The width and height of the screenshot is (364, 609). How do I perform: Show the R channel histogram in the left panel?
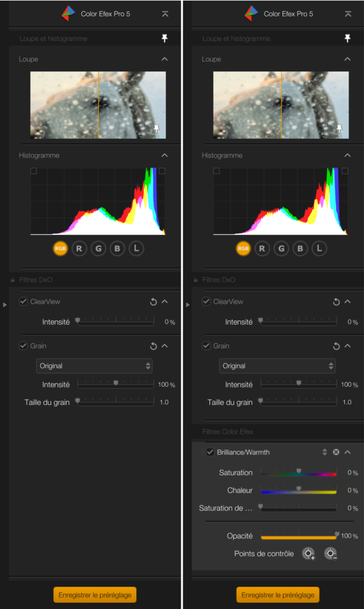pos(79,249)
